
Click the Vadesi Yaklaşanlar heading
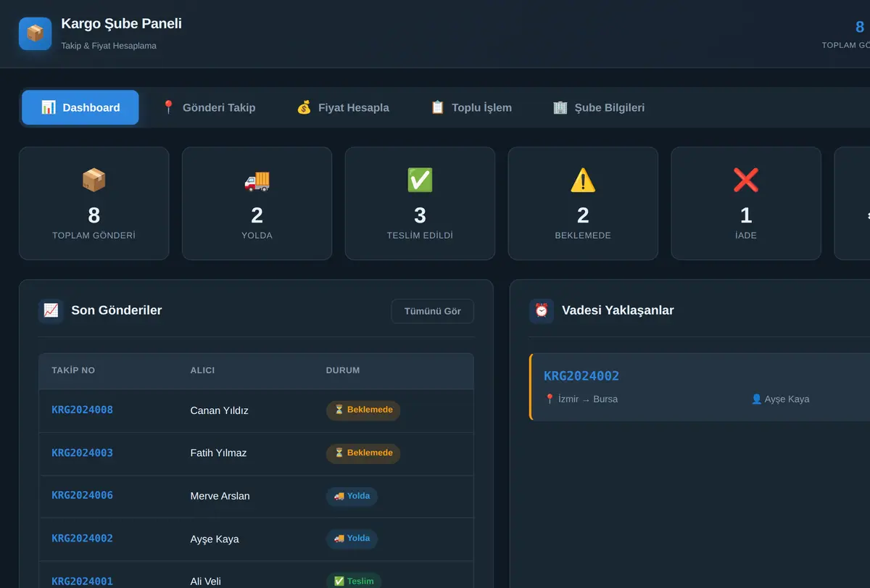click(x=618, y=310)
